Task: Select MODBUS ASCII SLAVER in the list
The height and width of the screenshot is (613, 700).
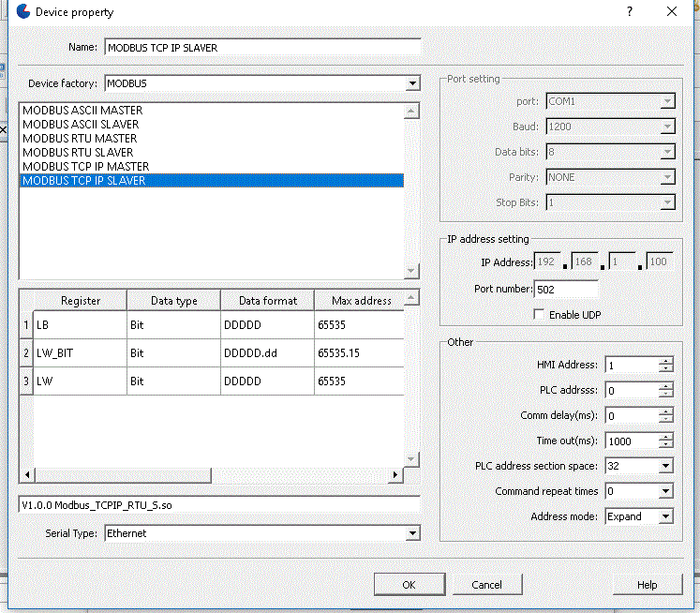Action: [212, 124]
